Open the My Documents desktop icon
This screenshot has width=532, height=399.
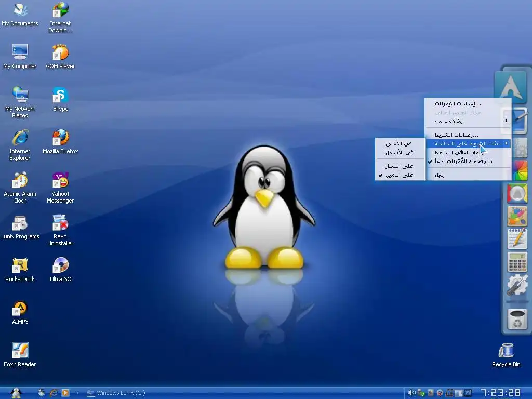[20, 14]
